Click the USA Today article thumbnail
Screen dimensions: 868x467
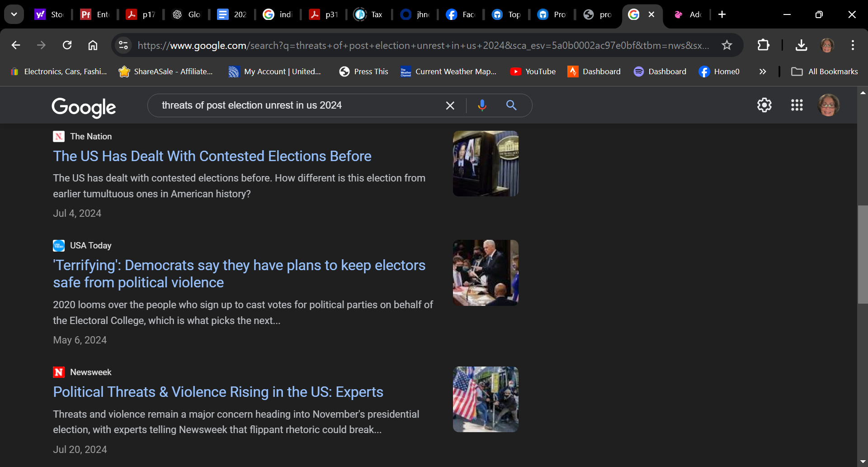(x=486, y=273)
